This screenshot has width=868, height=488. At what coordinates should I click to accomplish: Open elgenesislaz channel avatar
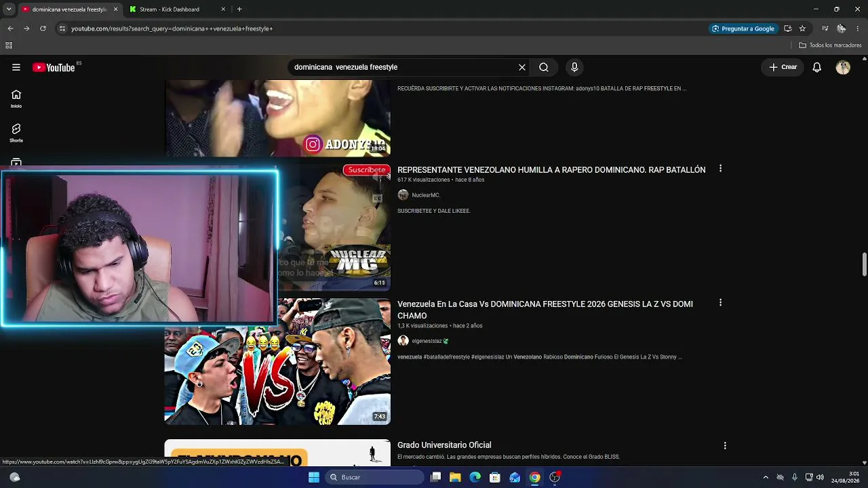click(403, 341)
